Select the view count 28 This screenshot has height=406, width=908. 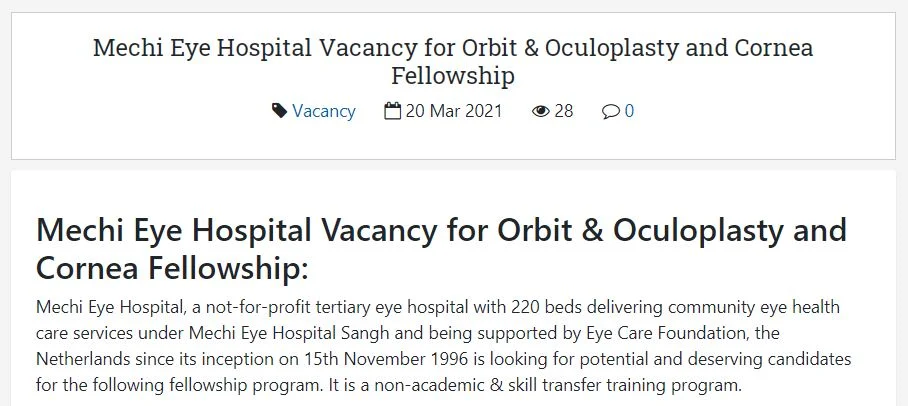tap(563, 111)
